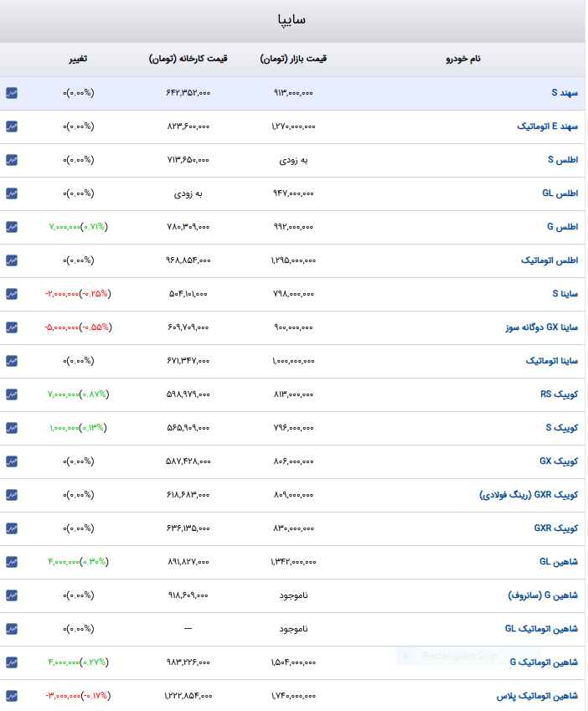Open price history chart for ساینا GX دوگانه سوز

(x=13, y=327)
